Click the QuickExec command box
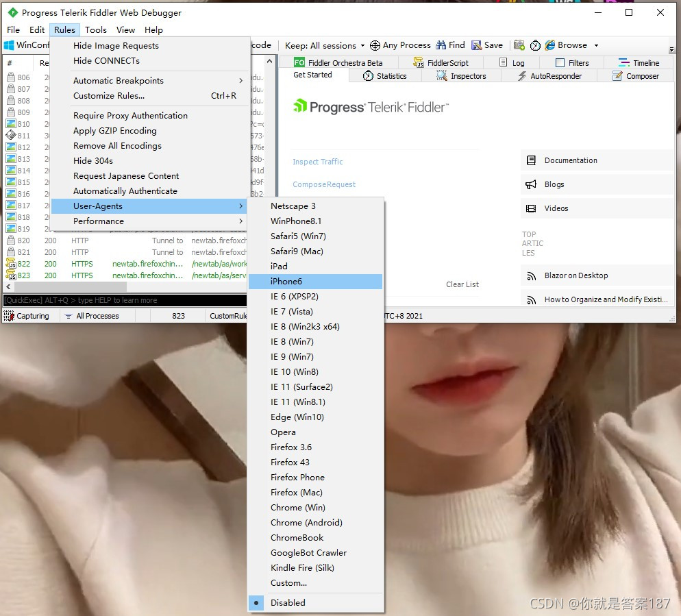This screenshot has height=616, width=681. click(125, 300)
